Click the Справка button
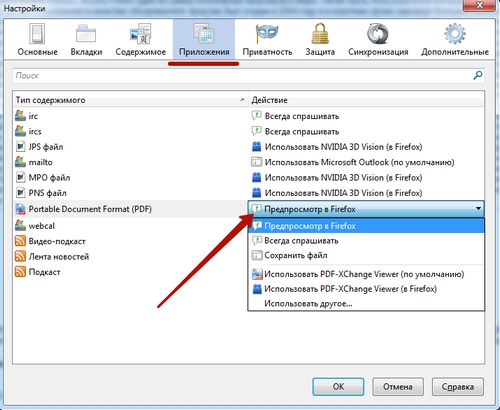This screenshot has width=500, height=410. 458,387
